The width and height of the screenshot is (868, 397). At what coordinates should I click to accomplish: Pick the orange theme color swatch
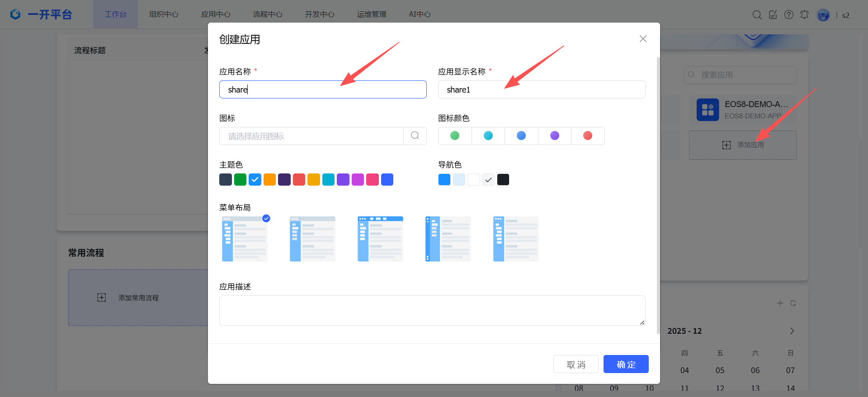pyautogui.click(x=269, y=180)
